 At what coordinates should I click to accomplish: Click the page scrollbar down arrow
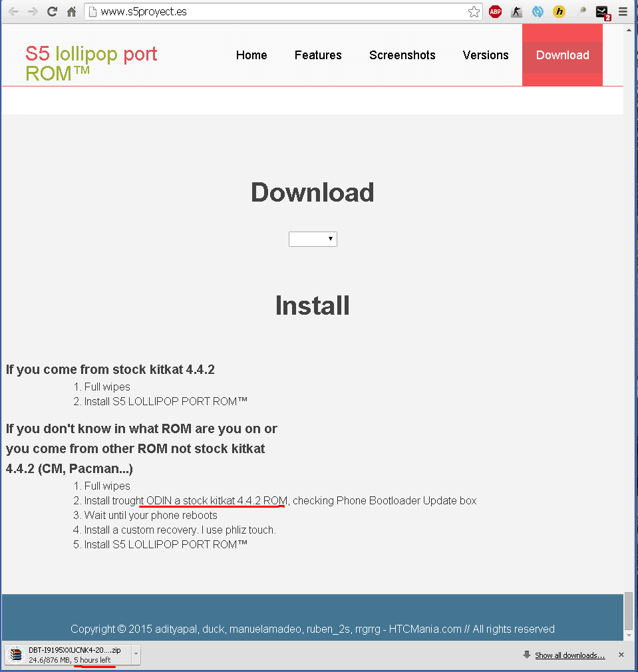[629, 635]
